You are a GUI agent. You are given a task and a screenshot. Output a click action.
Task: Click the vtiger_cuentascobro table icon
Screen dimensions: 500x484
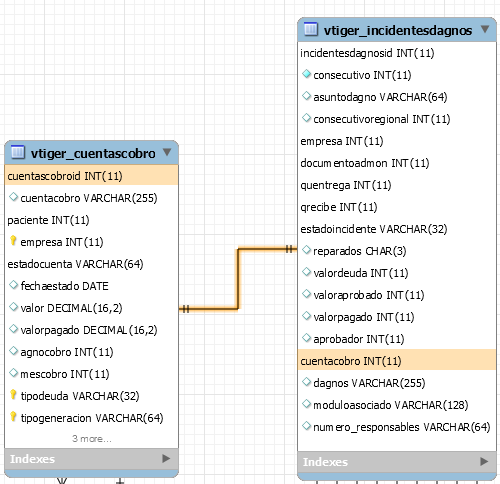18,152
